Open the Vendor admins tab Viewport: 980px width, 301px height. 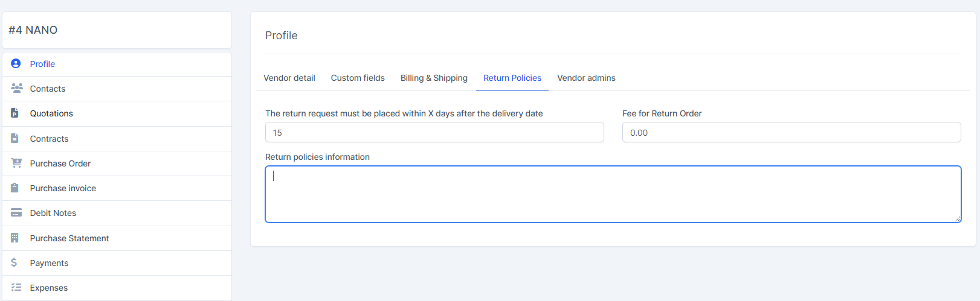tap(586, 78)
